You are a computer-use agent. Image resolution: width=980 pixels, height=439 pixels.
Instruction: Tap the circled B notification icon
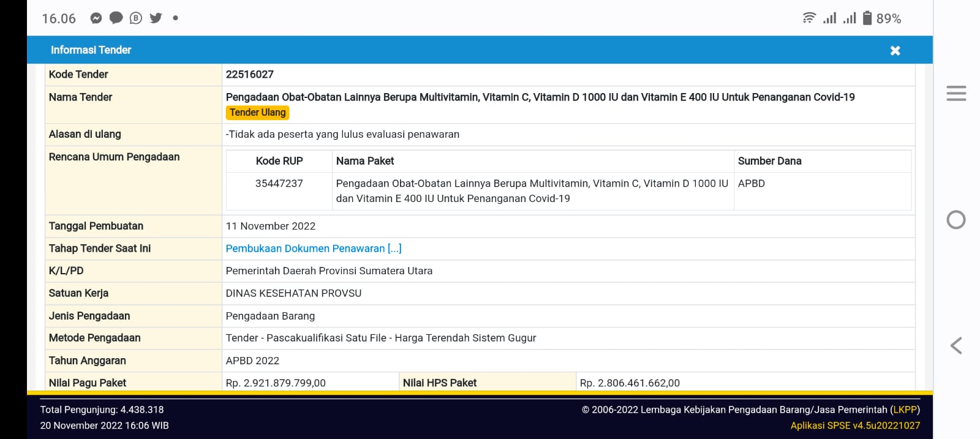point(136,18)
